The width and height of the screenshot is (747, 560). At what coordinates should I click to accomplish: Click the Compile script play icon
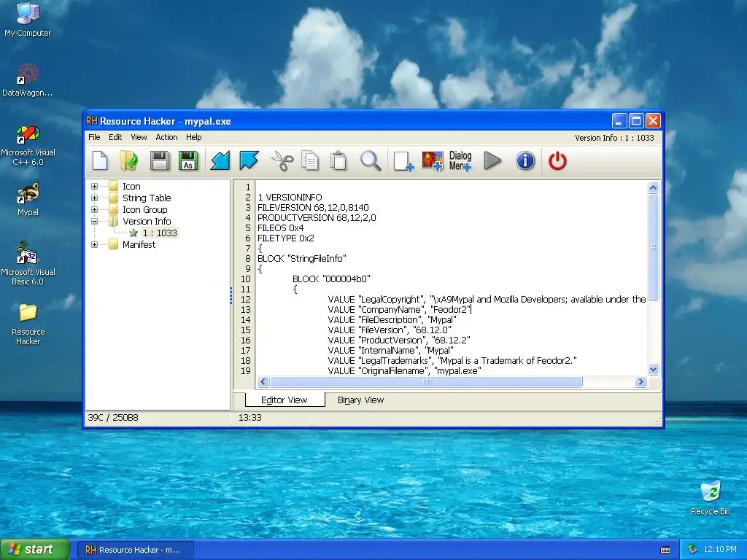pos(492,160)
